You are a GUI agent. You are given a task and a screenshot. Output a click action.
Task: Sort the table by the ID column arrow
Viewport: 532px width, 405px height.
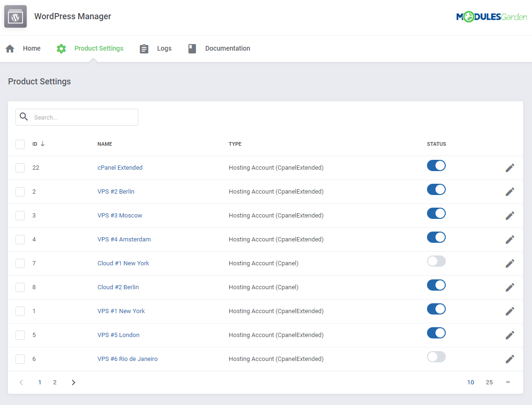42,144
